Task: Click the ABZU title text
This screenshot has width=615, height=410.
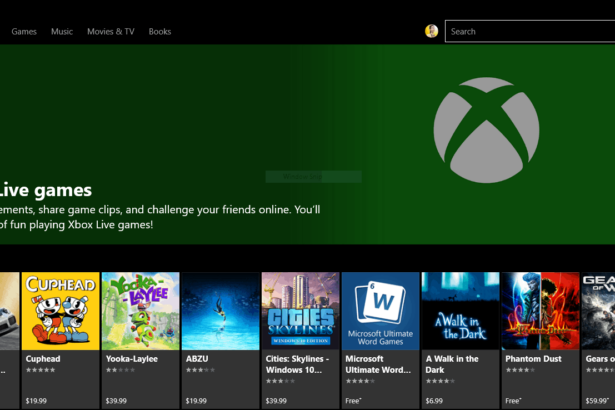Action: [197, 359]
